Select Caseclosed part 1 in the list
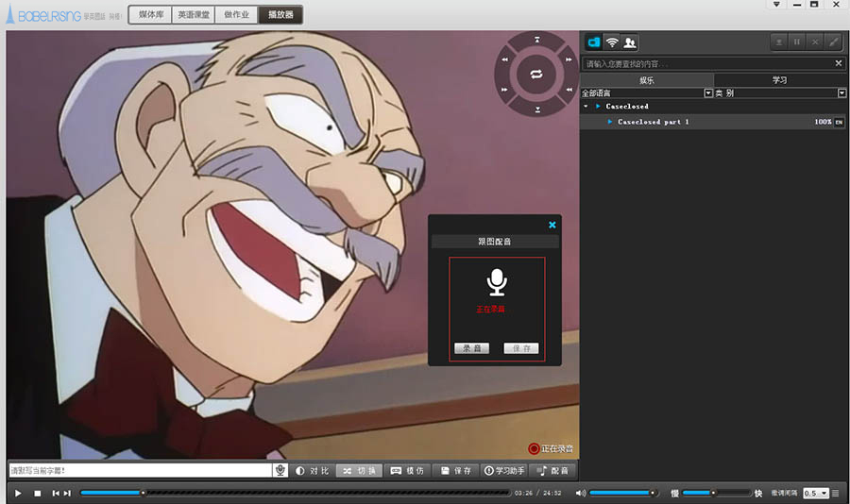850x504 pixels. [x=713, y=122]
